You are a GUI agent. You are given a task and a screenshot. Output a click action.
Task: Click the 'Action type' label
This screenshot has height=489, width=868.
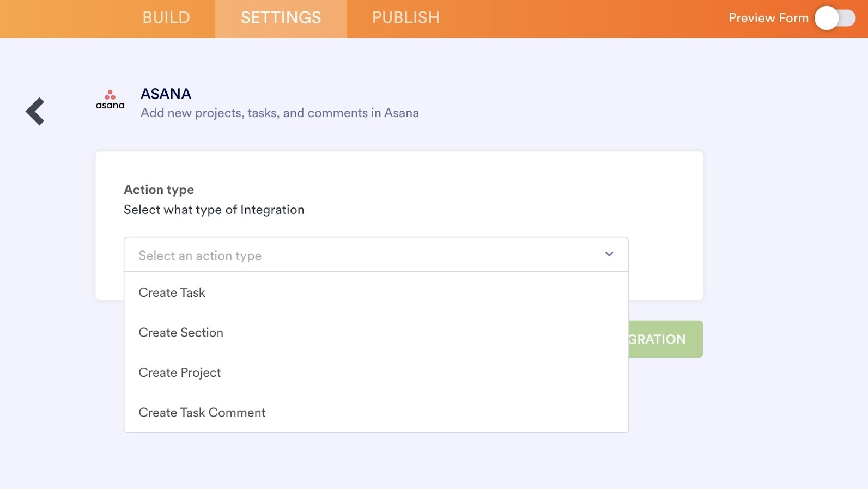click(159, 190)
